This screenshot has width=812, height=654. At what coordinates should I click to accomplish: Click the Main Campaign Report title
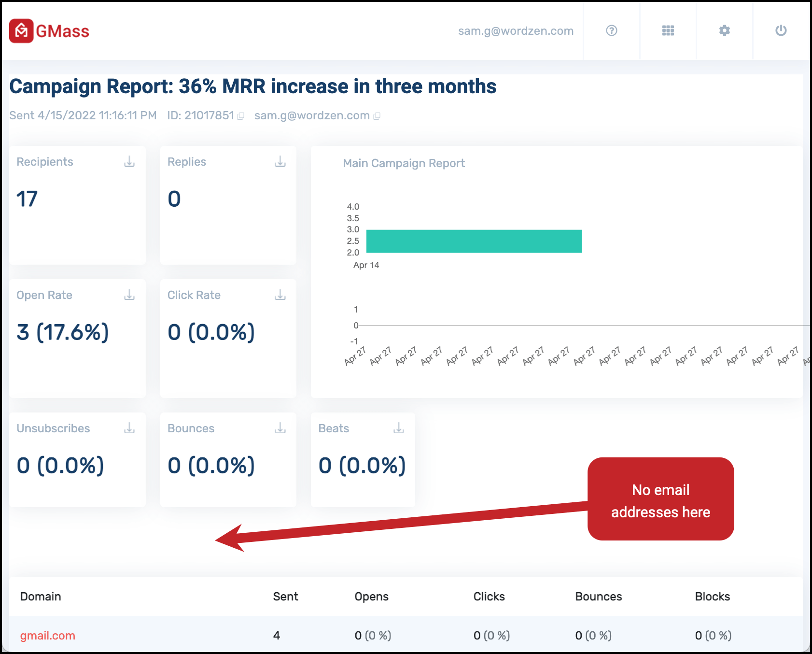tap(404, 163)
